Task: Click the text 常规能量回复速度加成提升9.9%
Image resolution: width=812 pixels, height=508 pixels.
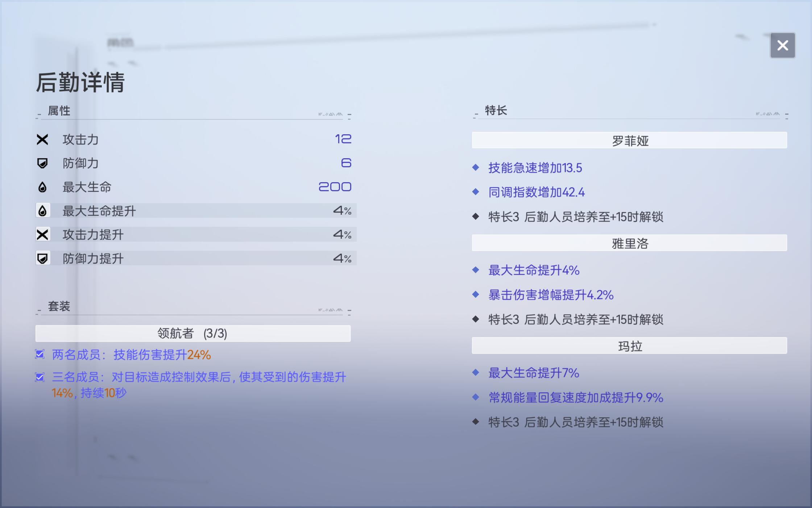Action: (576, 397)
